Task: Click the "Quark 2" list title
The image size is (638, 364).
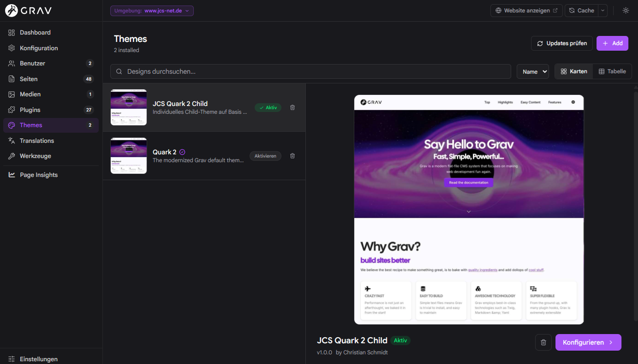Action: (x=165, y=152)
